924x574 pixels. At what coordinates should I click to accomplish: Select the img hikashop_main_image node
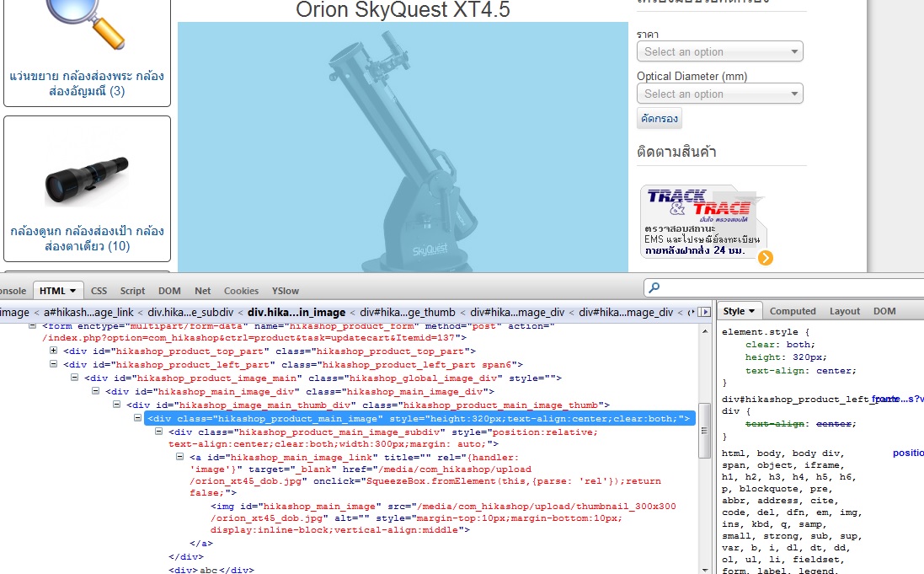point(443,518)
